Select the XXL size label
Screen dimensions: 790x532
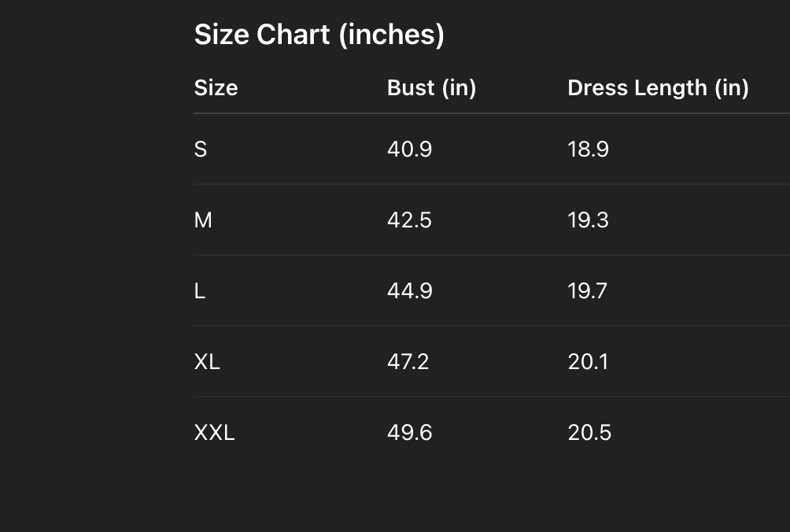pyautogui.click(x=214, y=432)
